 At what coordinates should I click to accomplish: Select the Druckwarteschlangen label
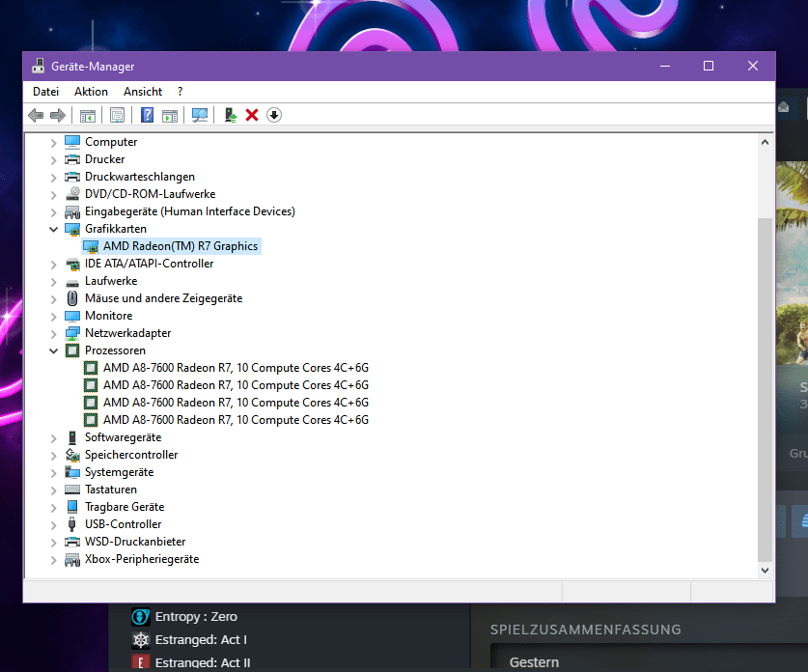140,177
